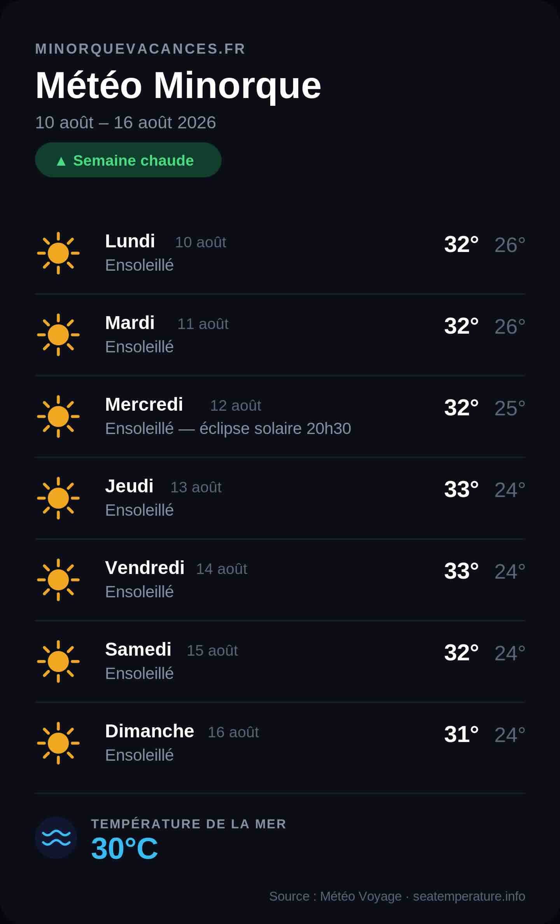Select the Mercredi eclipse solaire description

pyautogui.click(x=228, y=429)
